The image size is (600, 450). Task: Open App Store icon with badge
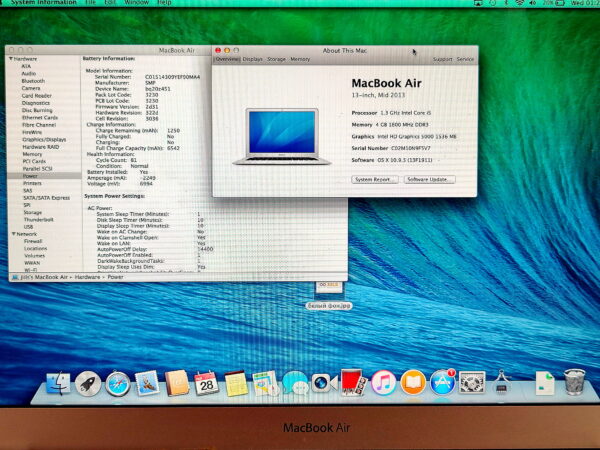point(443,383)
